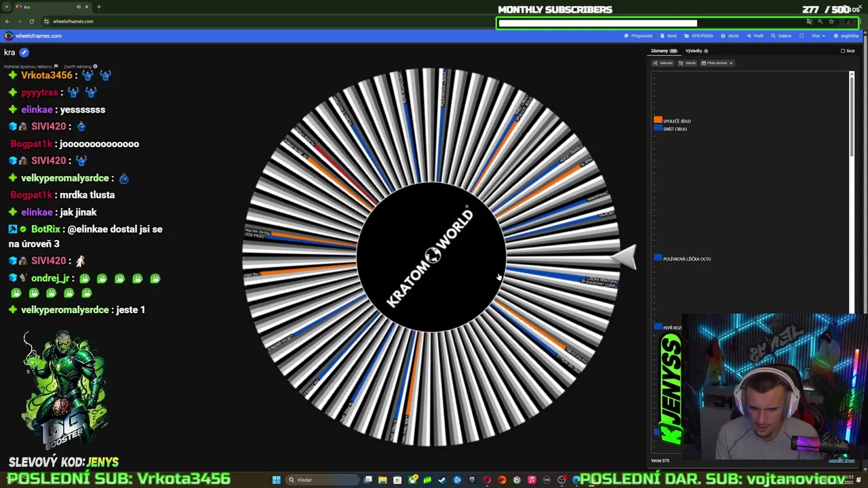
Task: Click the Hledat taskbar search box
Action: (322, 480)
